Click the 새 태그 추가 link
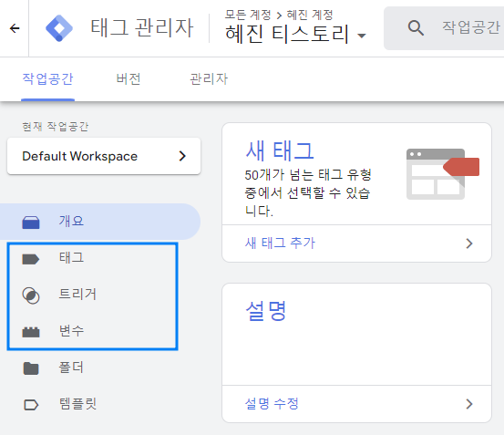The image size is (504, 435). pyautogui.click(x=280, y=243)
